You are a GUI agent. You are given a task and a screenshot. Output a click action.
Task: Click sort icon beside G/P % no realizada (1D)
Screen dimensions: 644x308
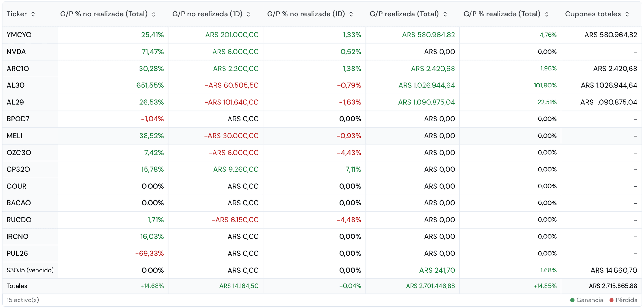coord(351,14)
